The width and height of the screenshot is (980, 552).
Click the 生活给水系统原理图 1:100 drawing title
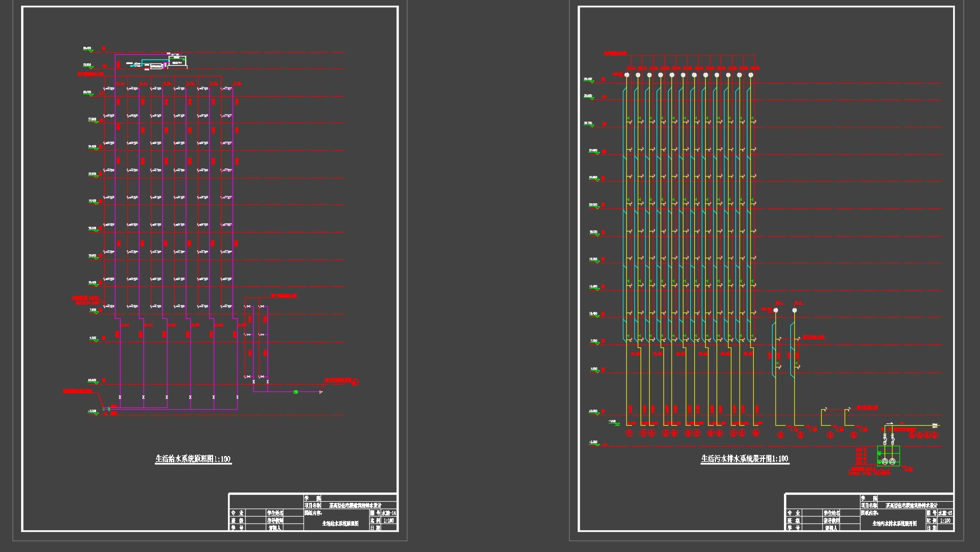(193, 459)
